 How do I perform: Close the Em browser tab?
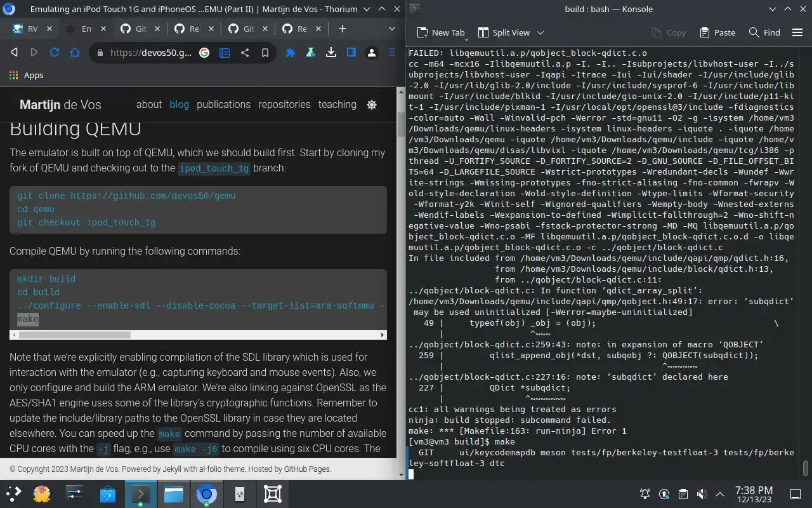click(x=103, y=29)
